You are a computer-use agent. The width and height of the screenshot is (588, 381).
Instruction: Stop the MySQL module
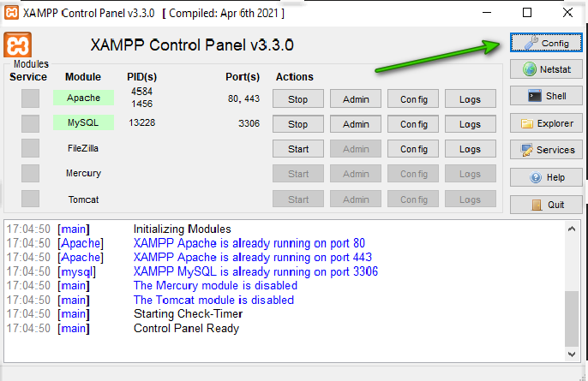[x=297, y=124]
